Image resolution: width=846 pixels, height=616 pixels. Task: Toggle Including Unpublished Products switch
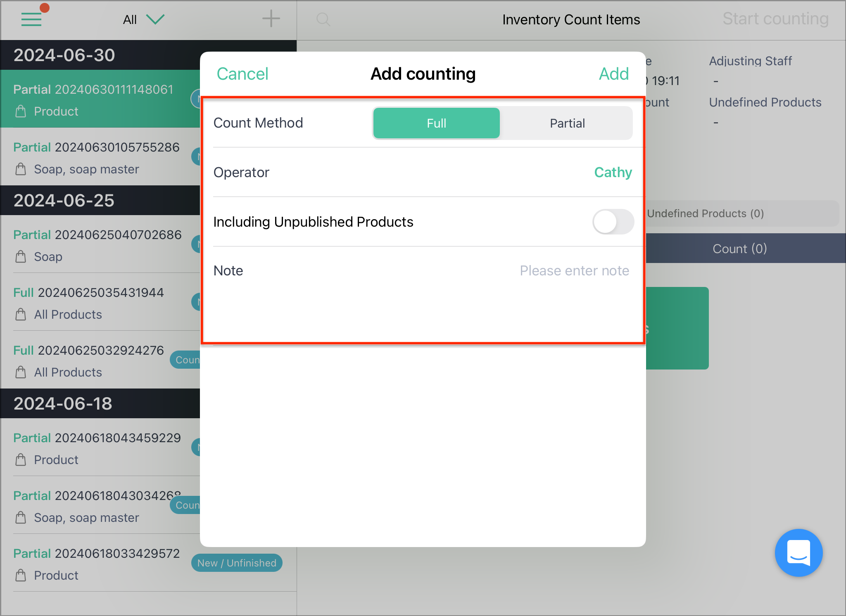(x=613, y=222)
